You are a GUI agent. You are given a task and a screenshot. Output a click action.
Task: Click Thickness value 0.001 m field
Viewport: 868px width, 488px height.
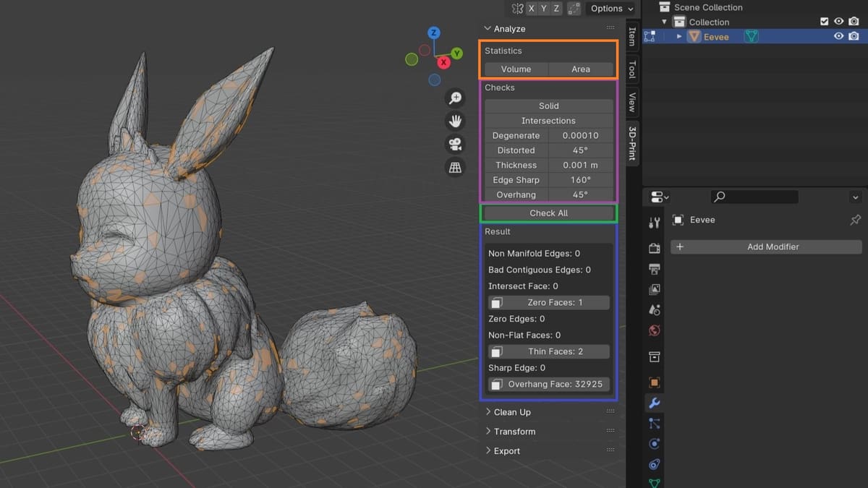coord(581,165)
